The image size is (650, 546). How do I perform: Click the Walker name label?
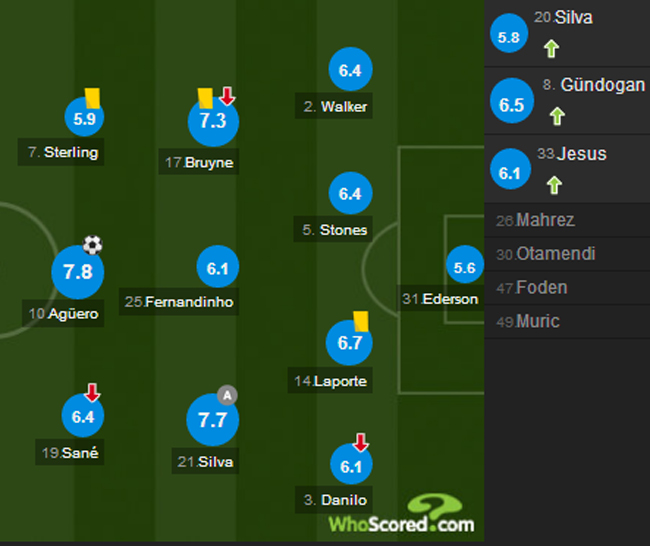pos(335,107)
